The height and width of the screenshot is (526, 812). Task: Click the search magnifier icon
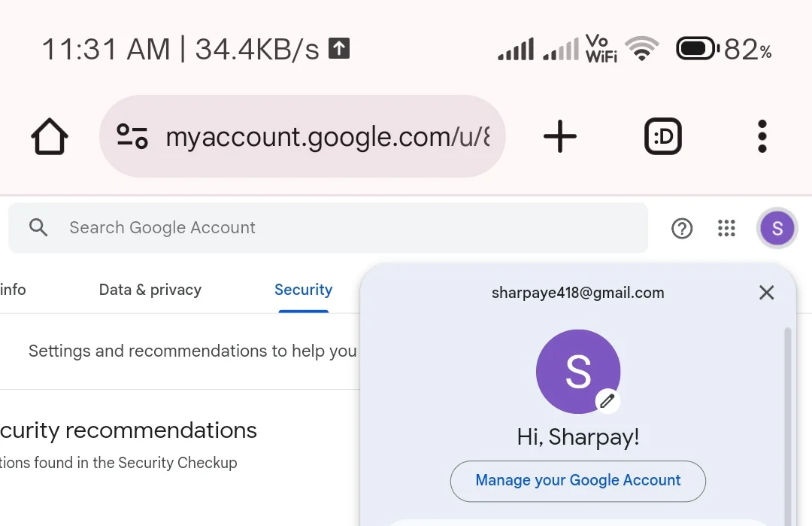[38, 227]
